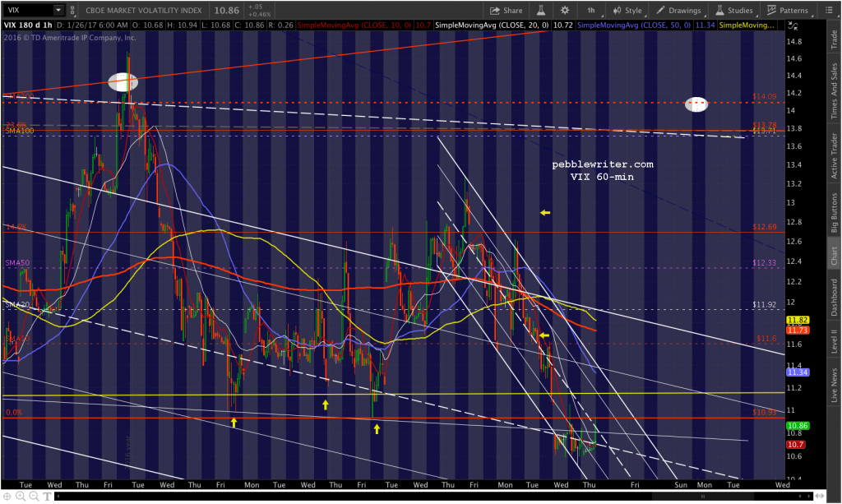Click the SMA50 label on chart left
The height and width of the screenshot is (504, 842).
18,262
